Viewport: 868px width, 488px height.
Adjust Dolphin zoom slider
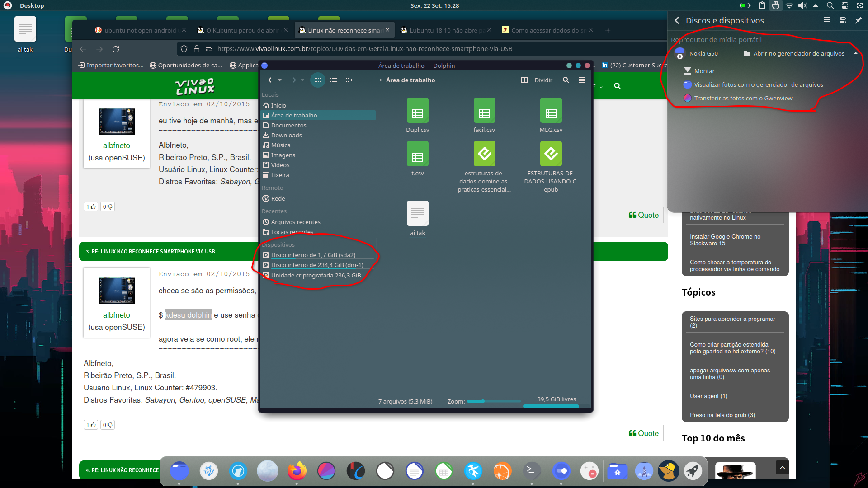(x=494, y=401)
